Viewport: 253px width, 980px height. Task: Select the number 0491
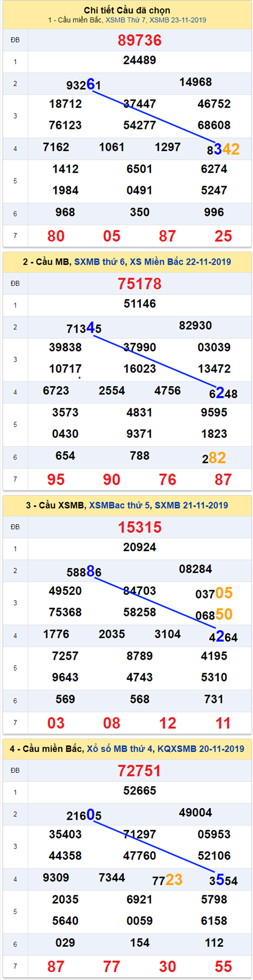coord(140,191)
